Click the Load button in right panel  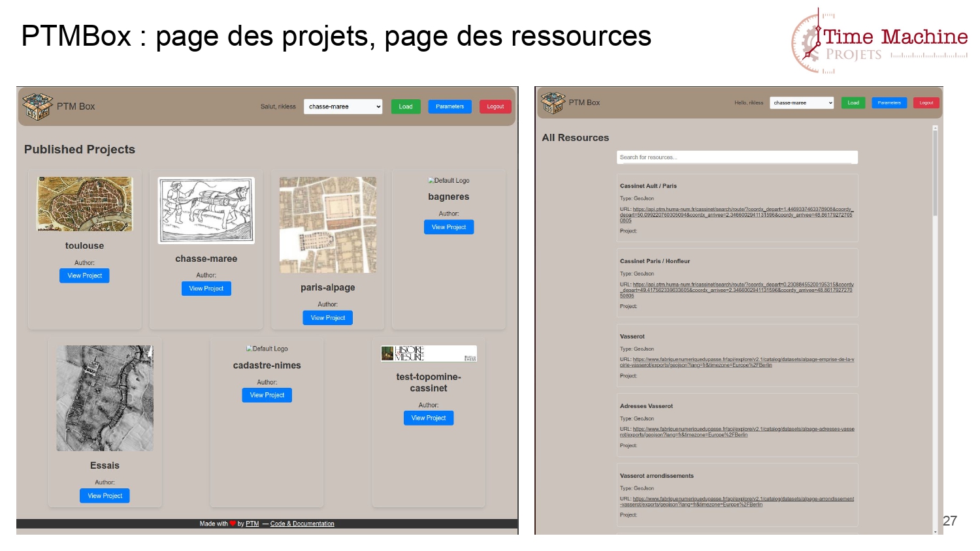point(853,103)
